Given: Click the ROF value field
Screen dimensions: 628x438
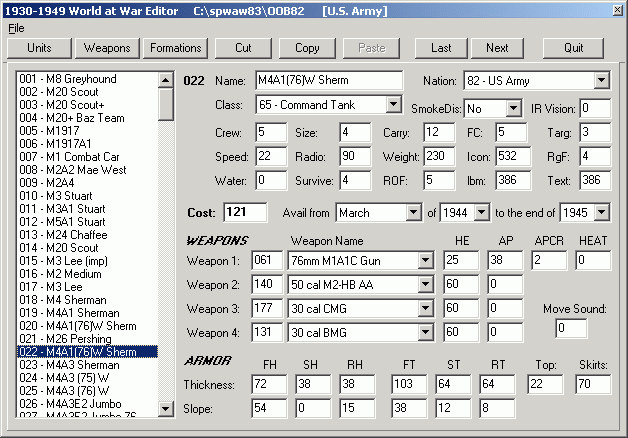Looking at the screenshot, I should tap(439, 181).
